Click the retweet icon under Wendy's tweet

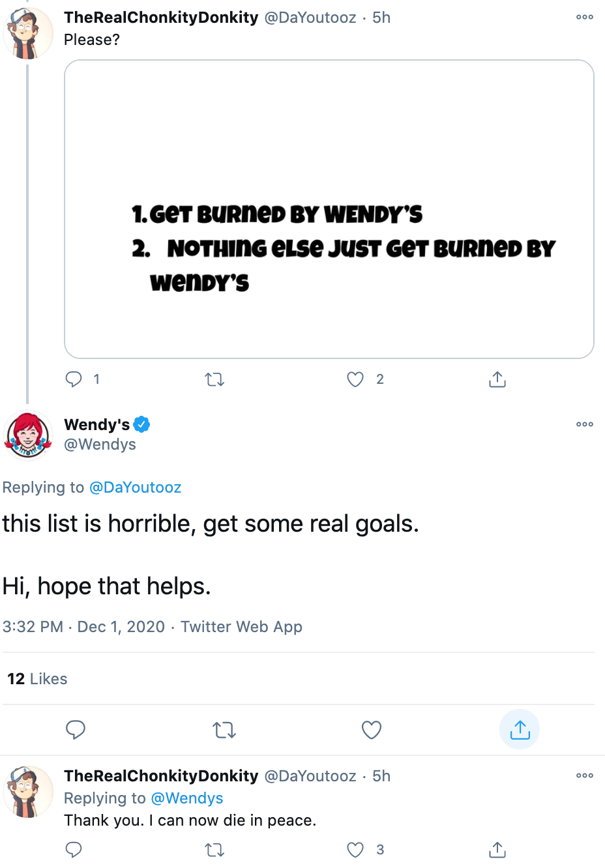(224, 730)
